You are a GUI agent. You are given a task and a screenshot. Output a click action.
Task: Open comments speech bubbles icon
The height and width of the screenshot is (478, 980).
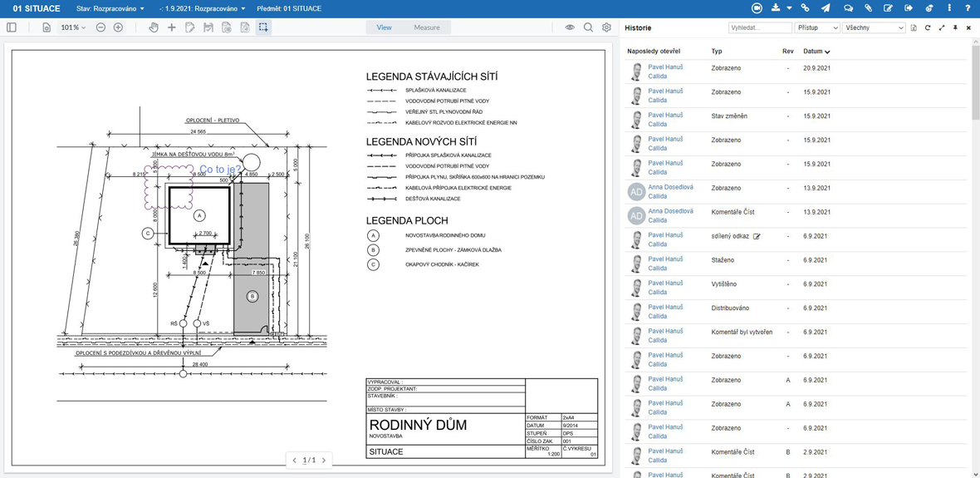(x=848, y=8)
